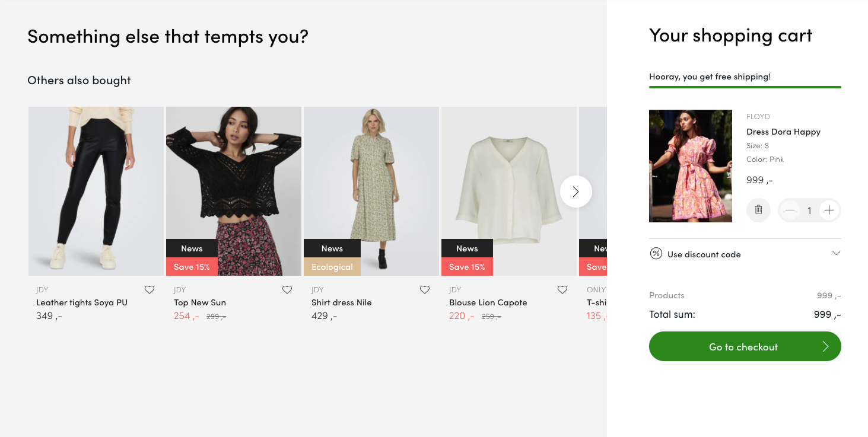Favorite the Top New Sun item

(x=287, y=290)
